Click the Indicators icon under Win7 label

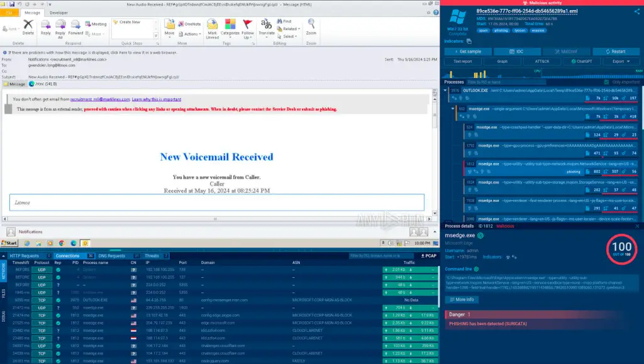point(469,41)
